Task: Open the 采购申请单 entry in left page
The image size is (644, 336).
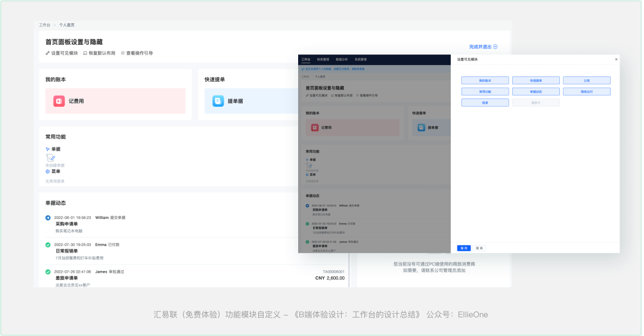Action: pos(67,224)
